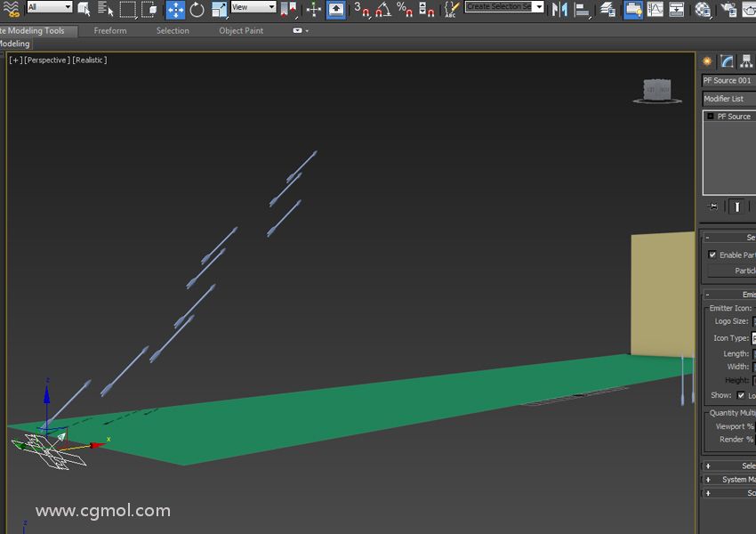756x534 pixels.
Task: Toggle the Show Logo checkbox
Action: [741, 395]
